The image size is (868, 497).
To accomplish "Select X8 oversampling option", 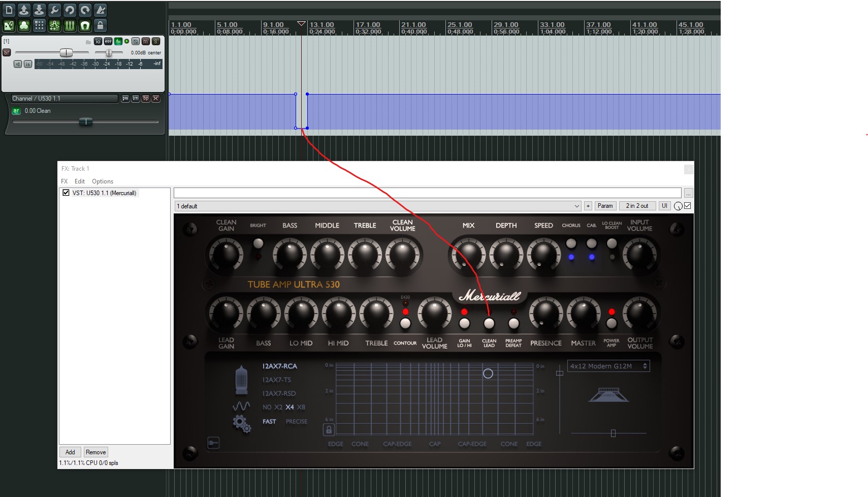I will 301,407.
